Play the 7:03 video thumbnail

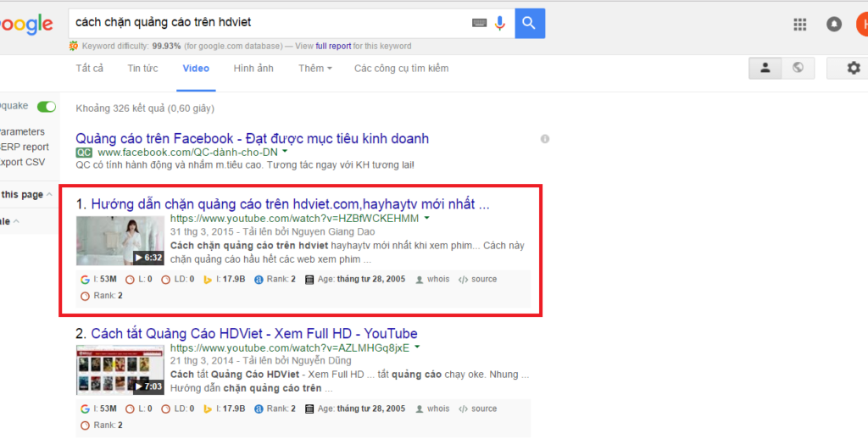tap(120, 370)
